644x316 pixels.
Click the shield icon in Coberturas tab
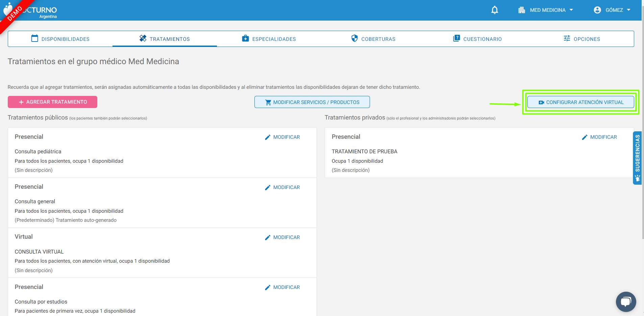tap(354, 38)
